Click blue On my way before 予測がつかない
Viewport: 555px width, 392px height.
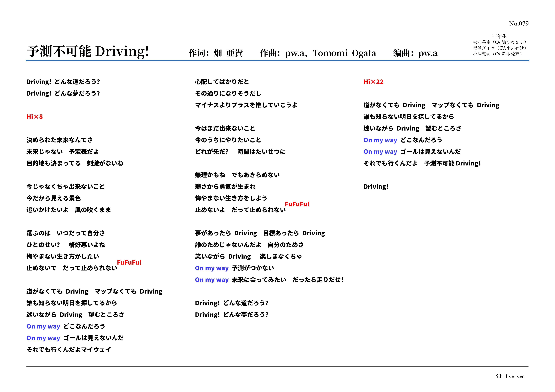tap(212, 268)
